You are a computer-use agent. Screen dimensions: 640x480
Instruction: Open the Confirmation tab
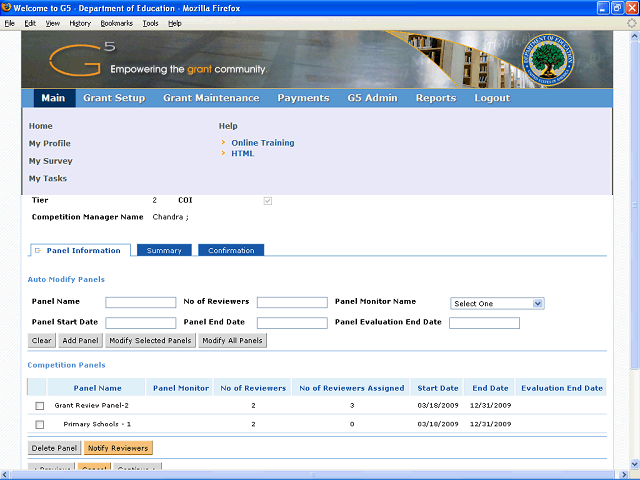(231, 250)
